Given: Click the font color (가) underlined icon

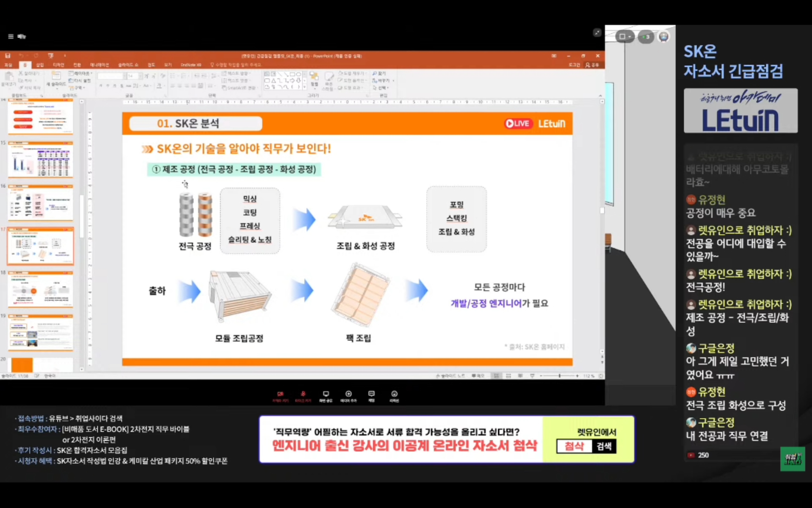Looking at the screenshot, I should 159,86.
